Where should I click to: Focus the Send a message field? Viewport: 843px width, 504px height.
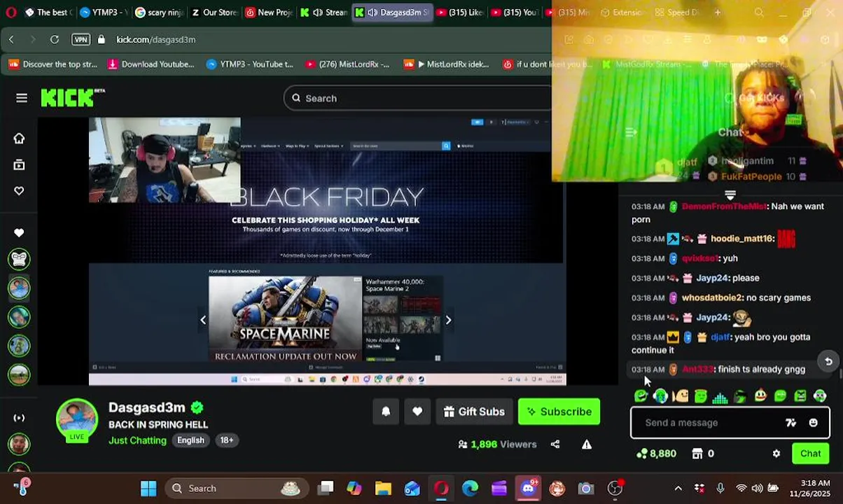[x=707, y=423]
